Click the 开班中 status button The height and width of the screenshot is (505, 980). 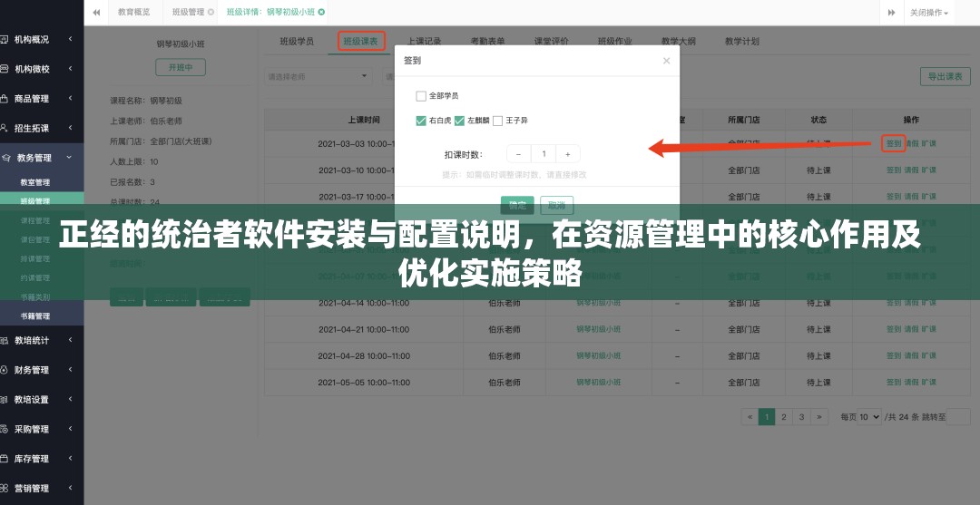(x=181, y=67)
